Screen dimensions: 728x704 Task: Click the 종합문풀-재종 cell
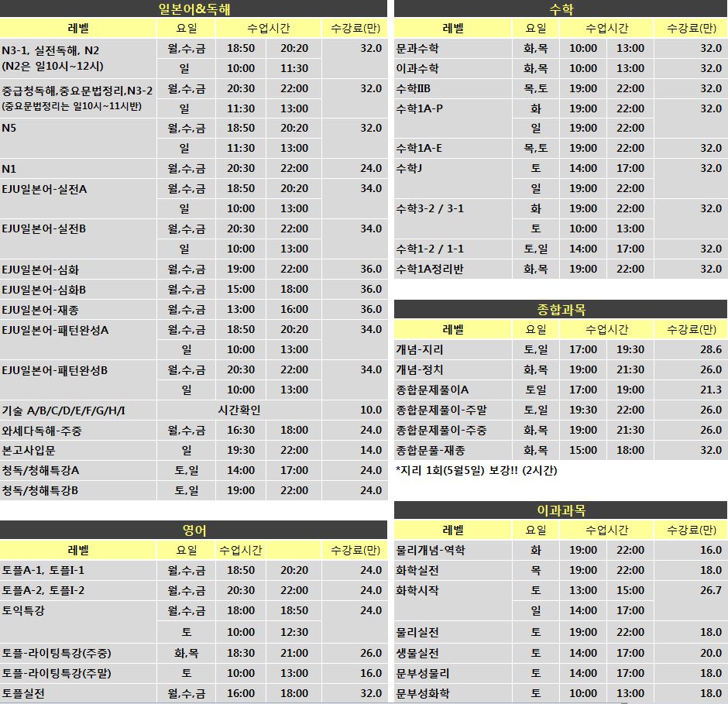tap(453, 450)
